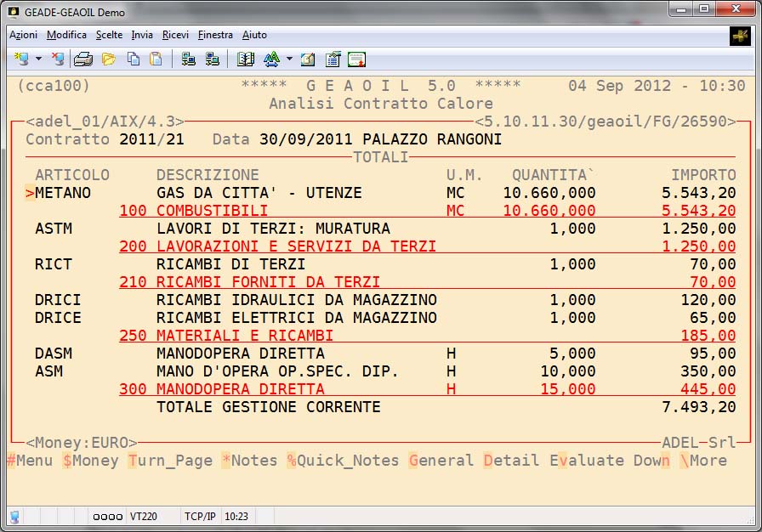The width and height of the screenshot is (762, 532).
Task: Open the new connection dropdown arrow
Action: click(38, 59)
